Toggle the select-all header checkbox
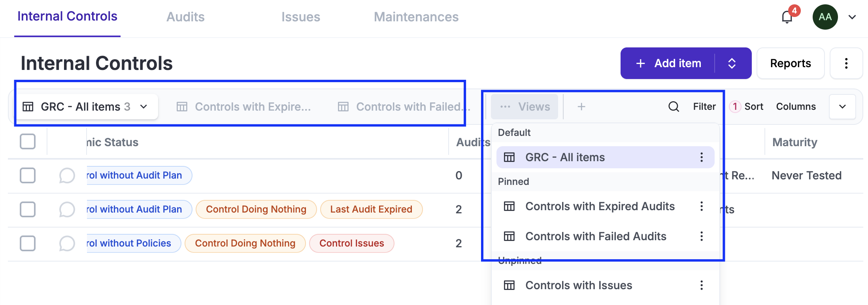The image size is (868, 305). coord(28,141)
